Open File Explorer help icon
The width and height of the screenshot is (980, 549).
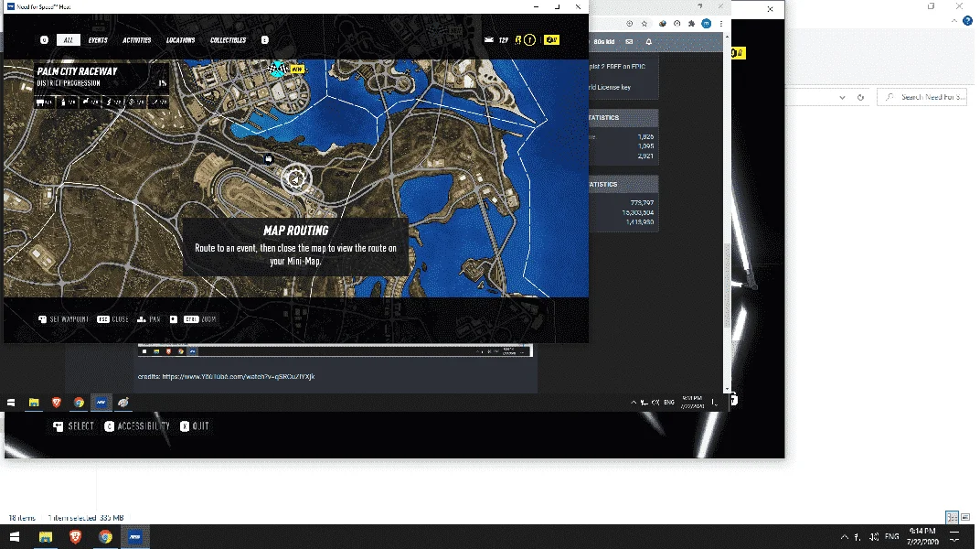pos(967,21)
